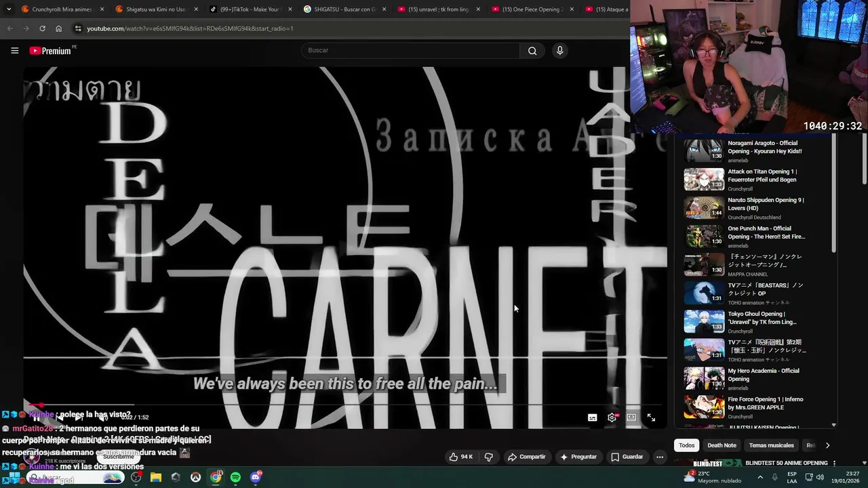Open Overwatch from the taskbar
The width and height of the screenshot is (868, 488).
[196, 477]
